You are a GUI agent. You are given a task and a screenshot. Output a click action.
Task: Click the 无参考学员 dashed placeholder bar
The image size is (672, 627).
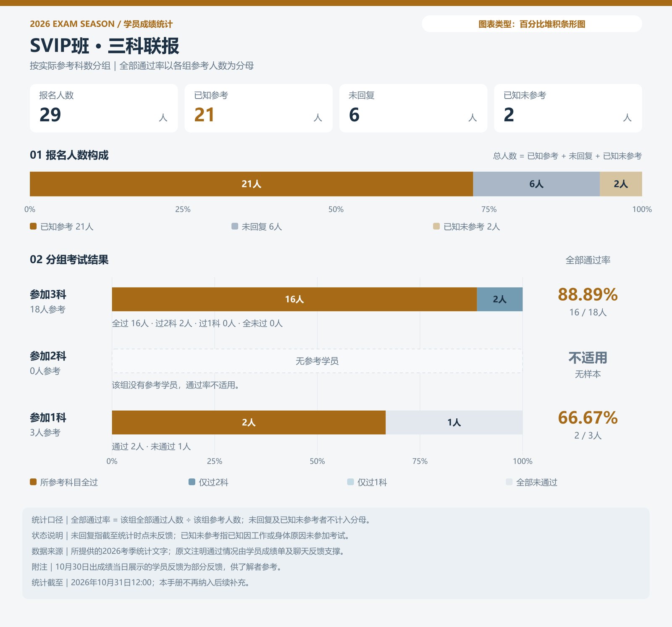pyautogui.click(x=317, y=361)
